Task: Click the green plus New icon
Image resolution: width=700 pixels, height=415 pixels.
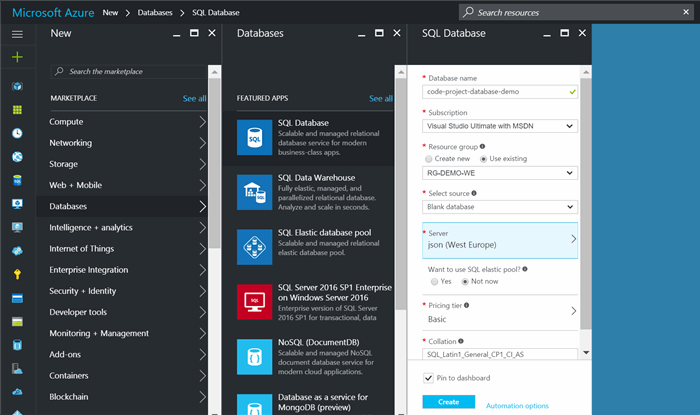Action: (17, 57)
